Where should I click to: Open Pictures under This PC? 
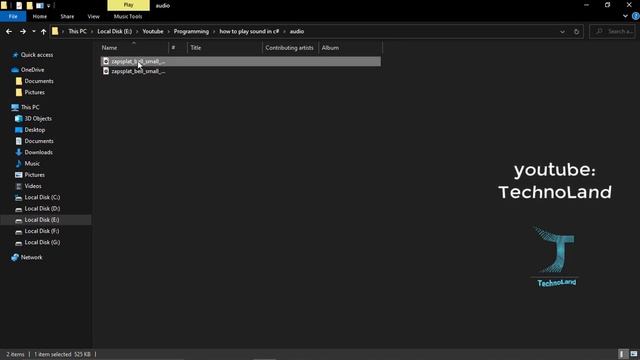pos(34,175)
